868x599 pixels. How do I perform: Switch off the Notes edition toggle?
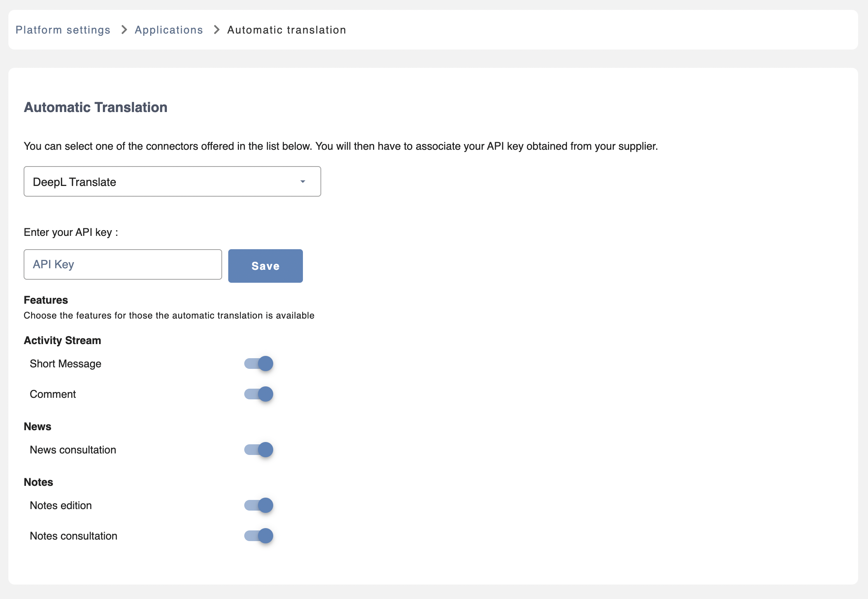click(x=259, y=505)
